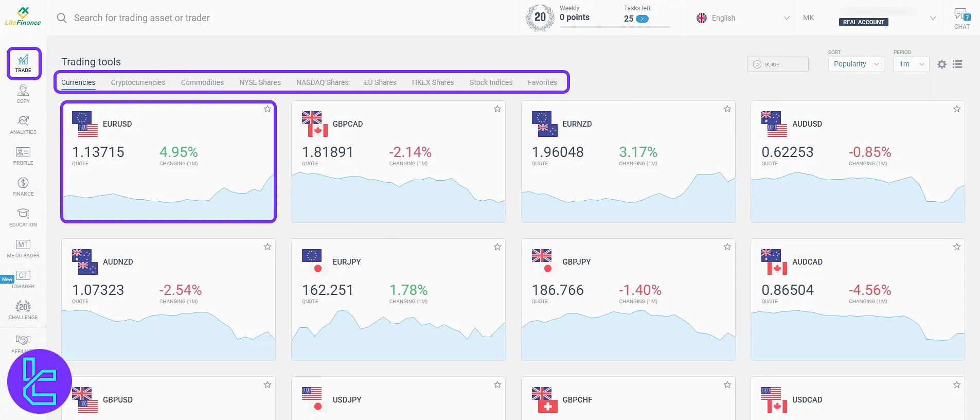Toggle favorite star on AUDCAD card
Viewport: 980px width, 420px height.
957,247
